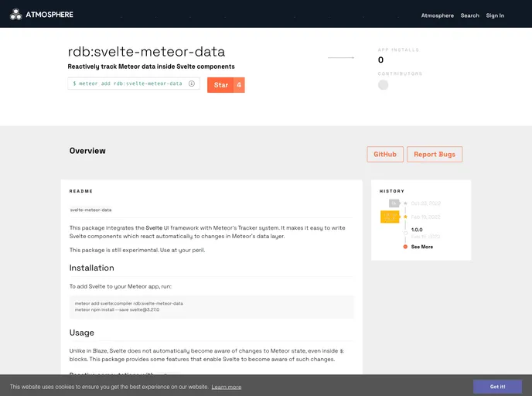
Task: Click the yellow history badge
Action: pyautogui.click(x=390, y=217)
